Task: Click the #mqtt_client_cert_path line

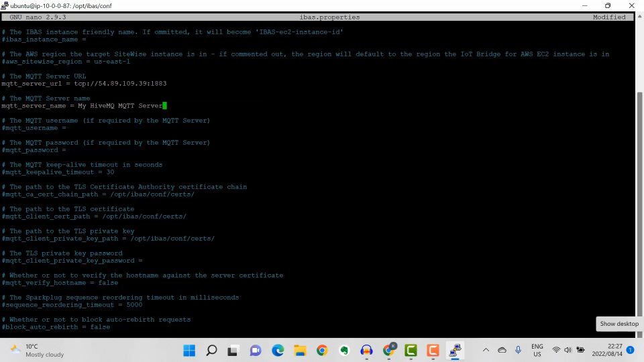Action: click(x=94, y=217)
